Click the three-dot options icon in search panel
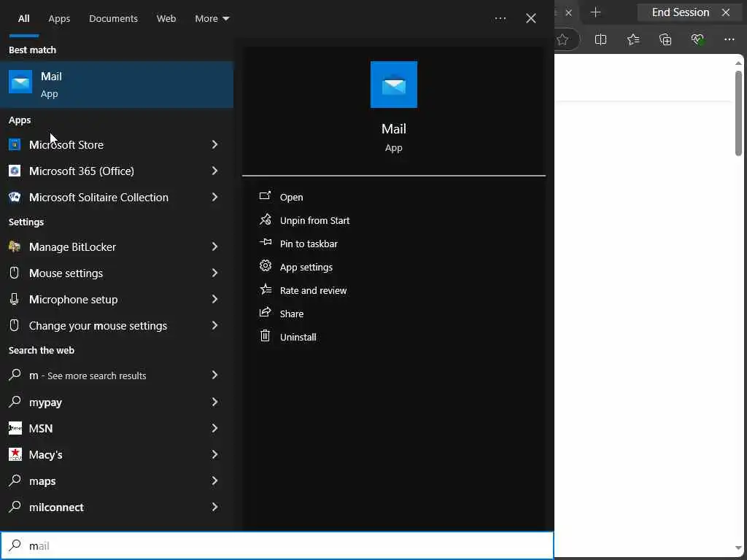 500,18
